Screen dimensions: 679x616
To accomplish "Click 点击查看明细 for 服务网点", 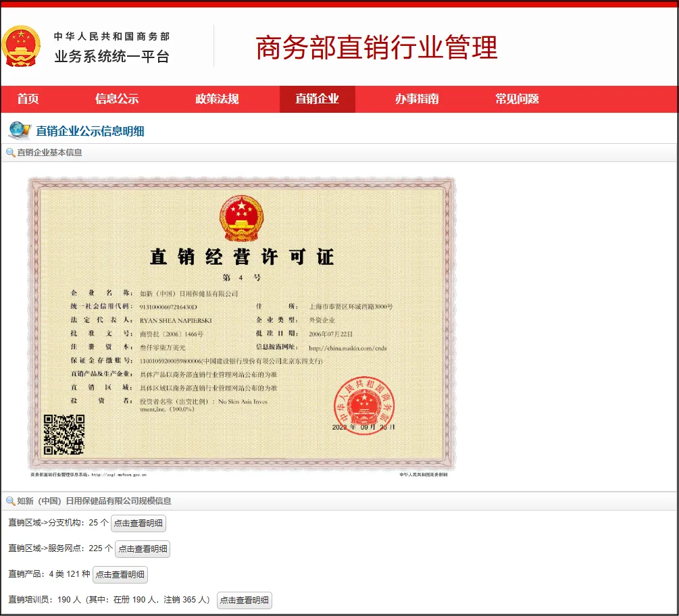I will tap(143, 548).
